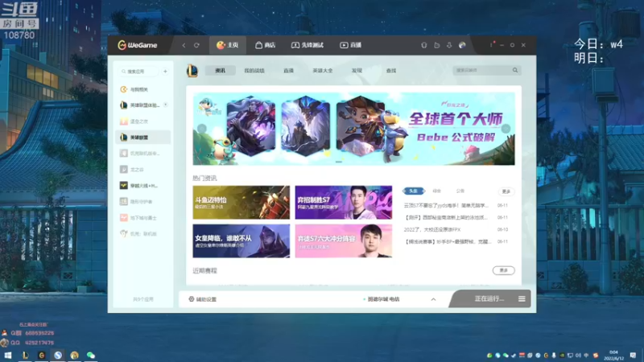
Task: Open the 主页 home tab
Action: (228, 45)
